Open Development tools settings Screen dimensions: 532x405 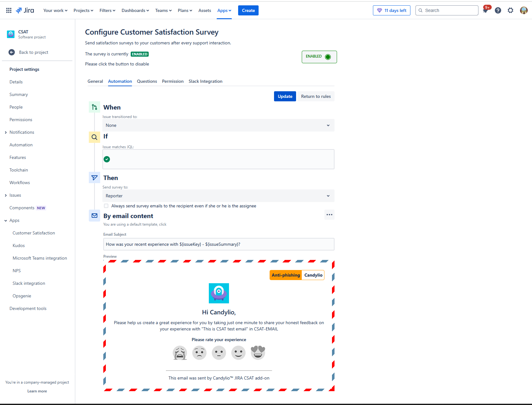pos(28,308)
